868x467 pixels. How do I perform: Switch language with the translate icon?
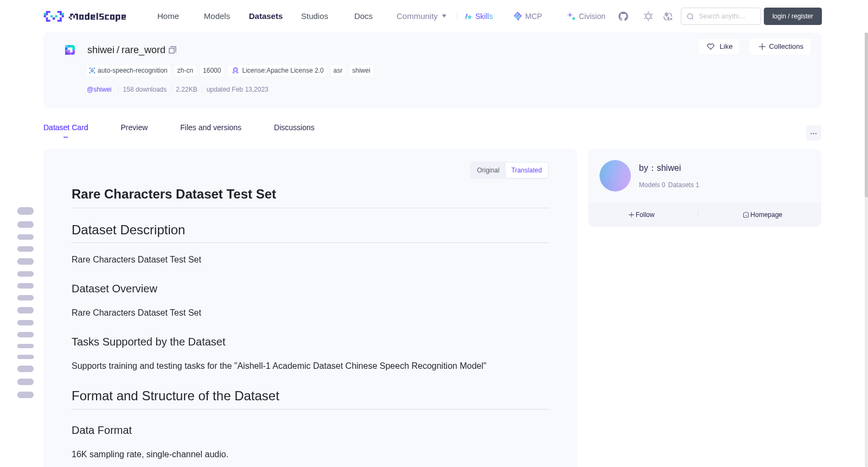[x=668, y=16]
